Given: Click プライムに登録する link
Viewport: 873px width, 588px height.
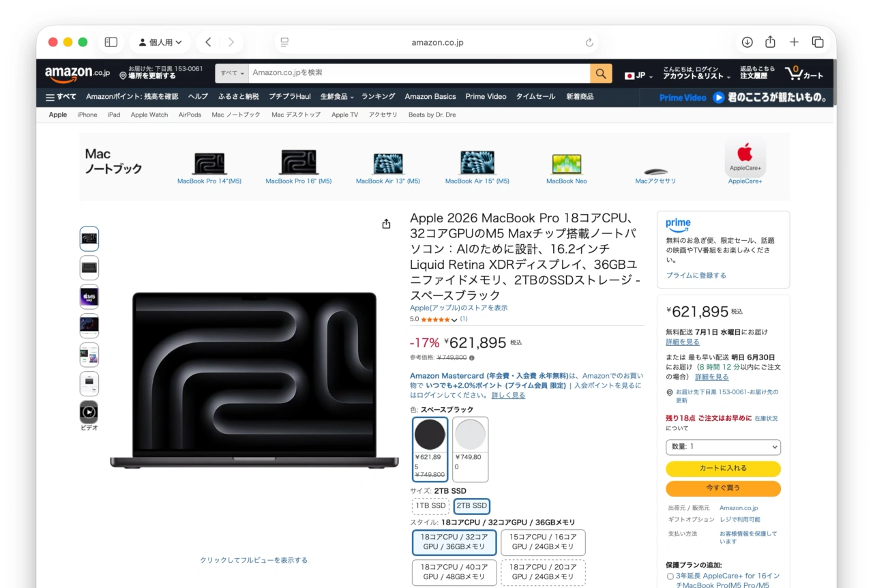Looking at the screenshot, I should pos(696,276).
